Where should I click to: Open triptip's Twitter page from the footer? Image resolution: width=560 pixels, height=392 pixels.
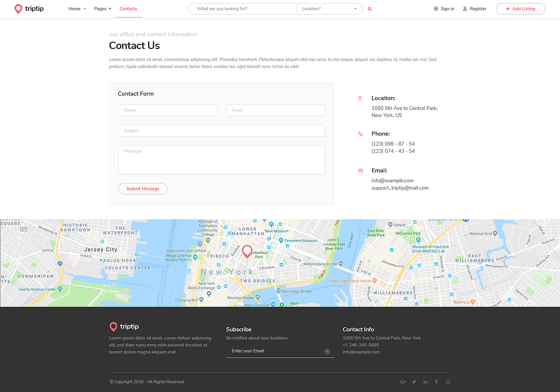tap(414, 381)
